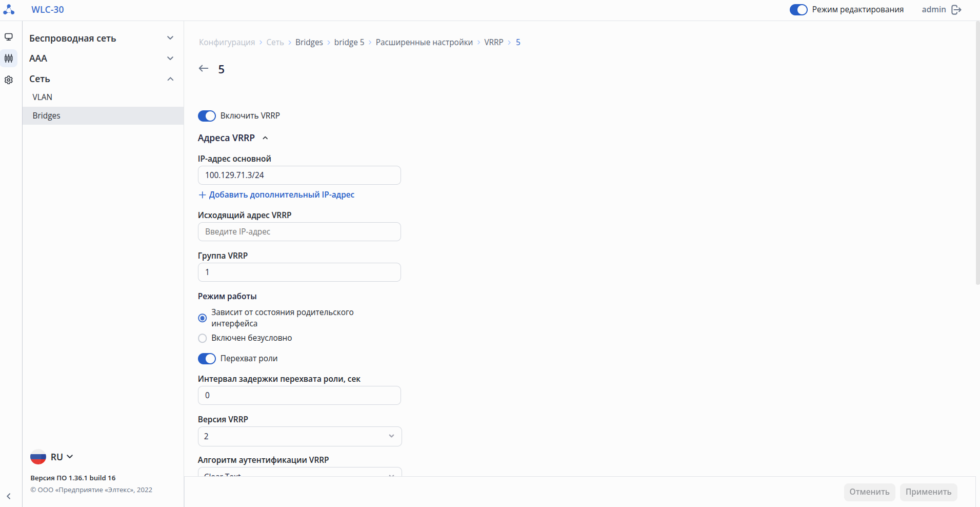Go back using the left arrow icon
The image size is (980, 507).
(204, 69)
